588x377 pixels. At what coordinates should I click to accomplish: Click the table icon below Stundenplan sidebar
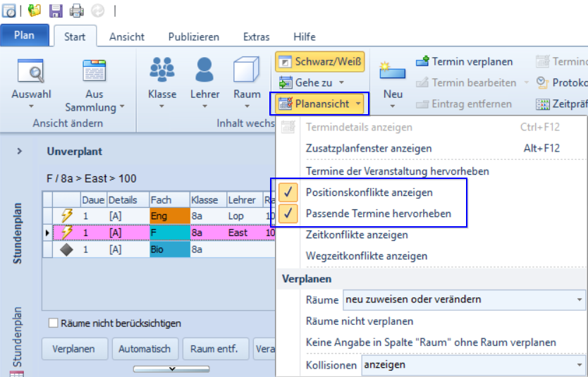[x=16, y=373]
